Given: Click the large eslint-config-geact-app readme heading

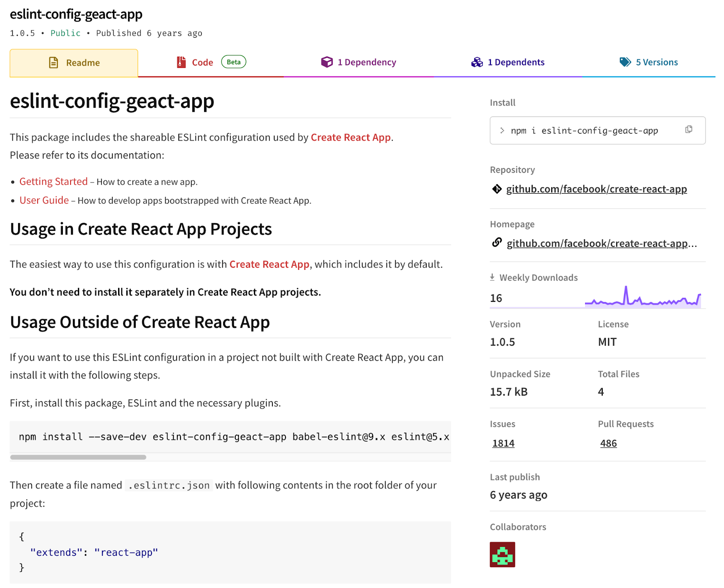Looking at the screenshot, I should point(112,101).
